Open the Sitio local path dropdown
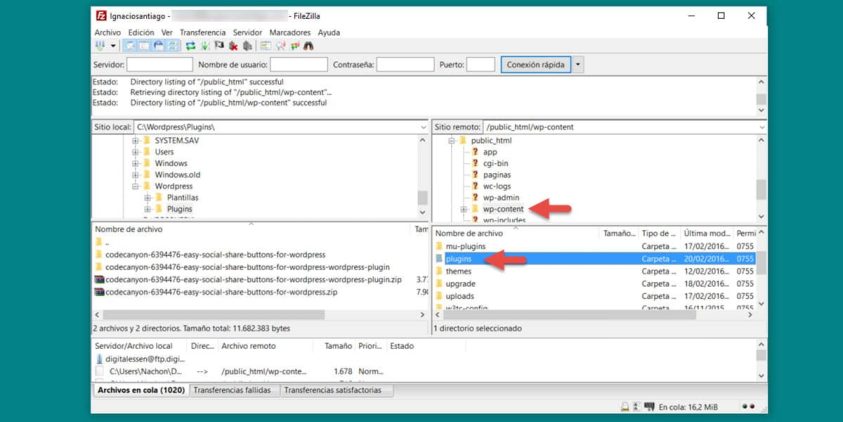Screen dimensions: 843x422 point(423,127)
